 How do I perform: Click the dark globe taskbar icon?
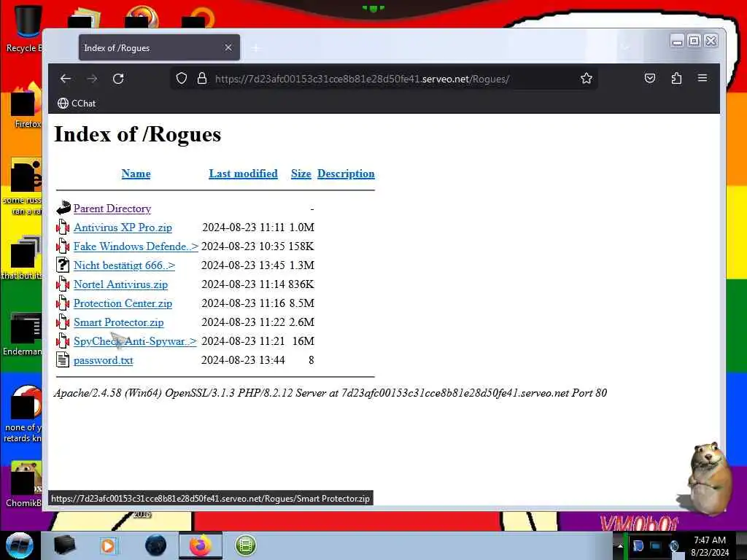[x=156, y=545]
